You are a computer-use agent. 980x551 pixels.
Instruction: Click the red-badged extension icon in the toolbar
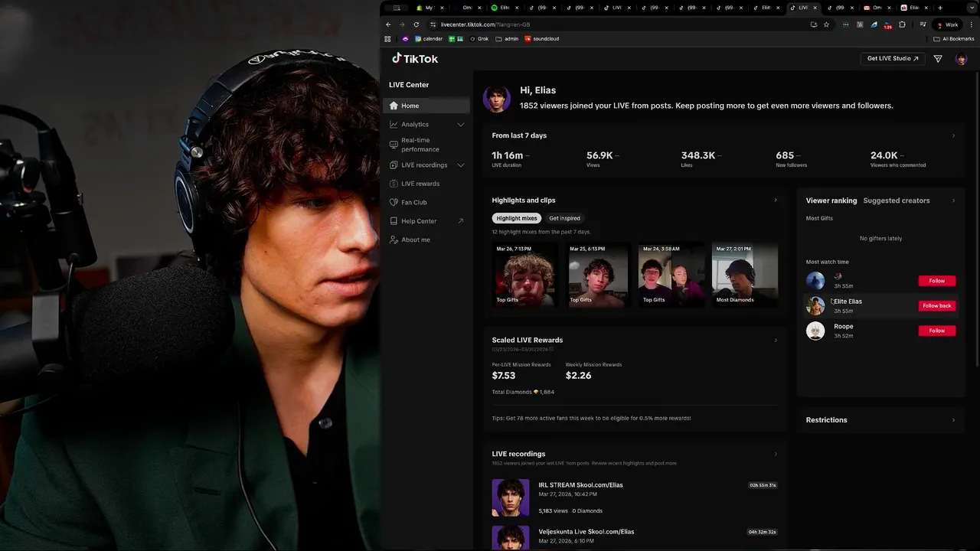point(888,25)
